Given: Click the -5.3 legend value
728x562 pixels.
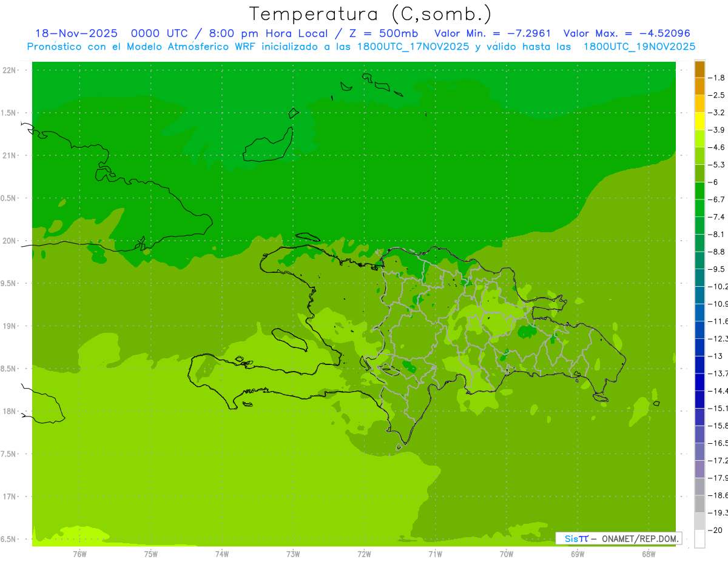Looking at the screenshot, I should pos(717,164).
